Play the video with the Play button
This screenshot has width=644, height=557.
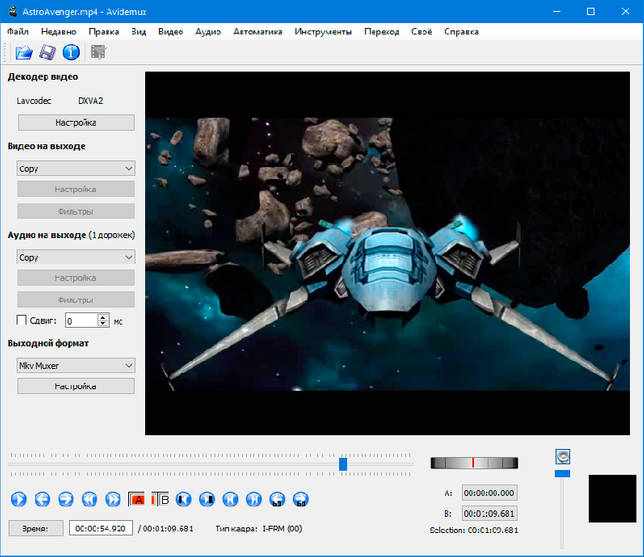[18, 499]
